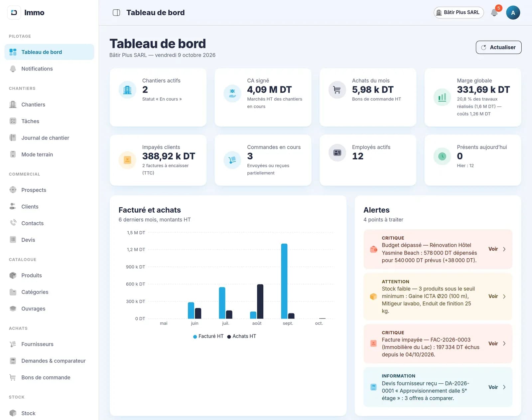The height and width of the screenshot is (420, 532).
Task: Toggle Achats HT legend entry
Action: [242, 336]
